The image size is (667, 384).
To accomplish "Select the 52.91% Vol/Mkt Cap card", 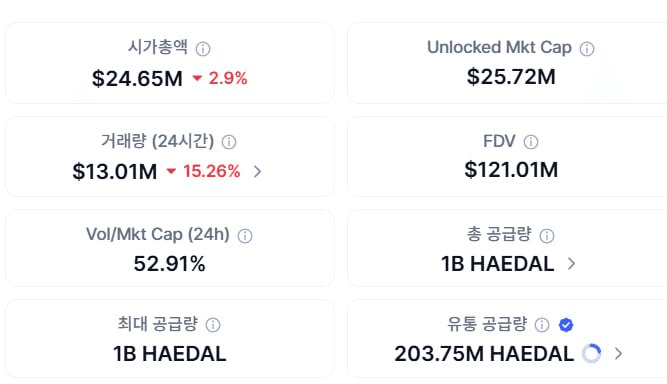I will [x=170, y=248].
